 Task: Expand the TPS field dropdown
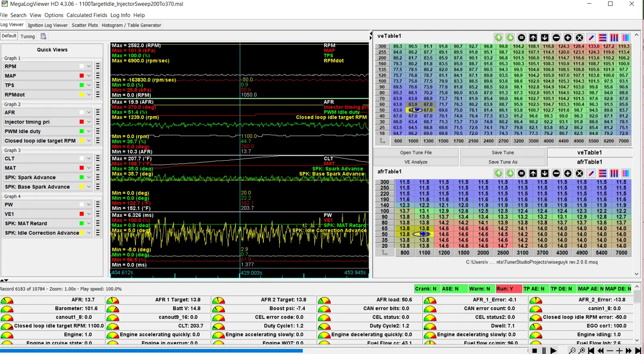tap(89, 85)
